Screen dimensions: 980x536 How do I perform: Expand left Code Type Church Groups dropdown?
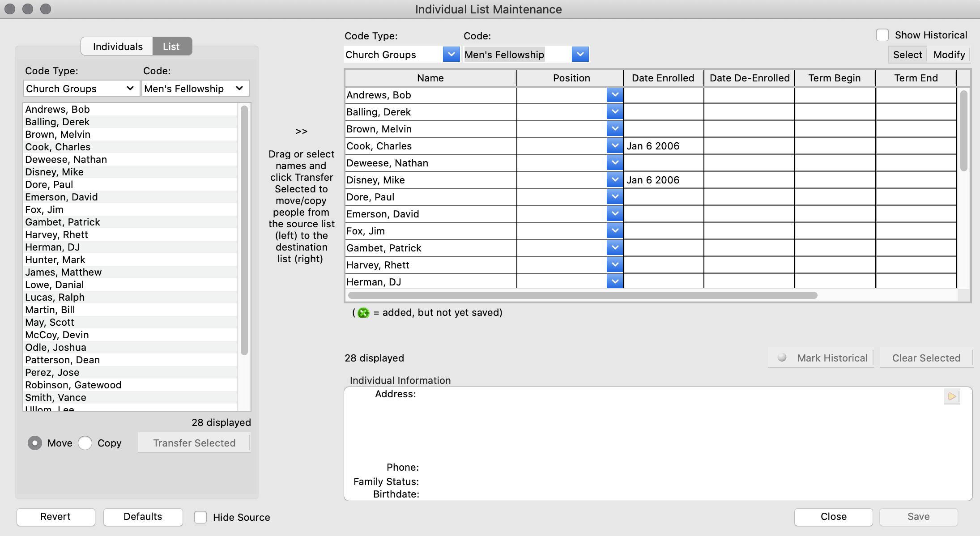pos(81,89)
